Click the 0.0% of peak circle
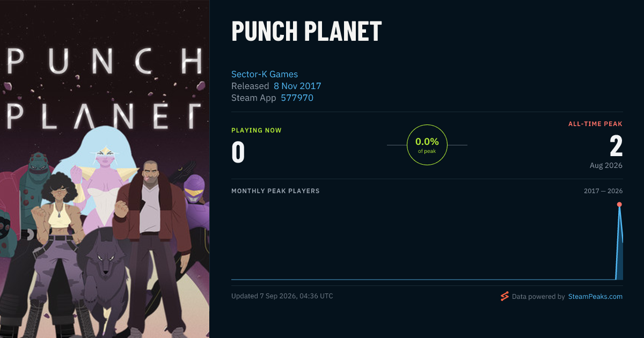This screenshot has height=338, width=644. pos(427,145)
